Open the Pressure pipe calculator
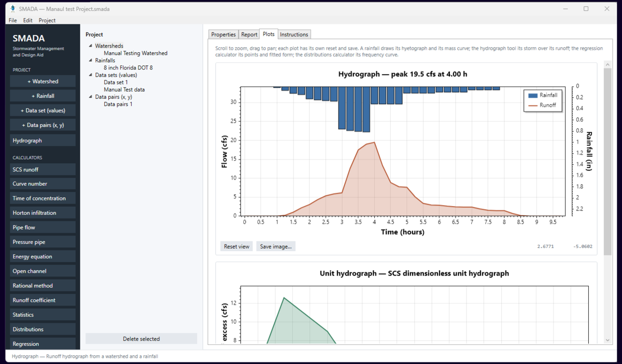 43,242
